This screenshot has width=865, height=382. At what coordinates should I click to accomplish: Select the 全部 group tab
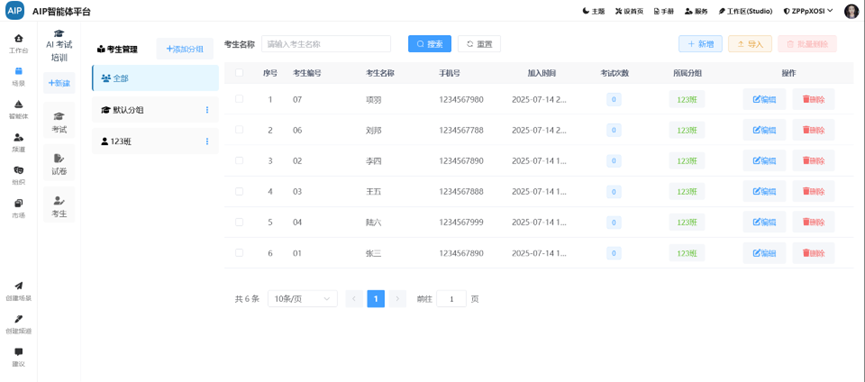coord(155,78)
